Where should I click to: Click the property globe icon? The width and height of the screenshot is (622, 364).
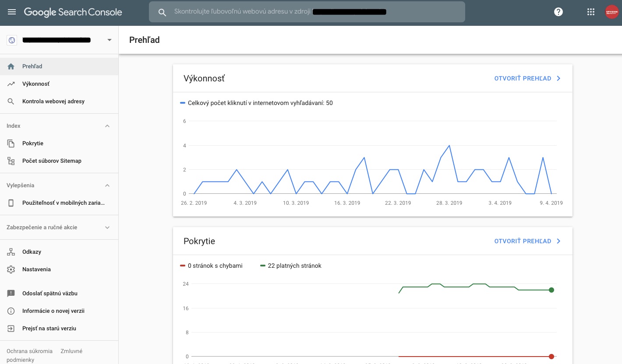(x=12, y=40)
